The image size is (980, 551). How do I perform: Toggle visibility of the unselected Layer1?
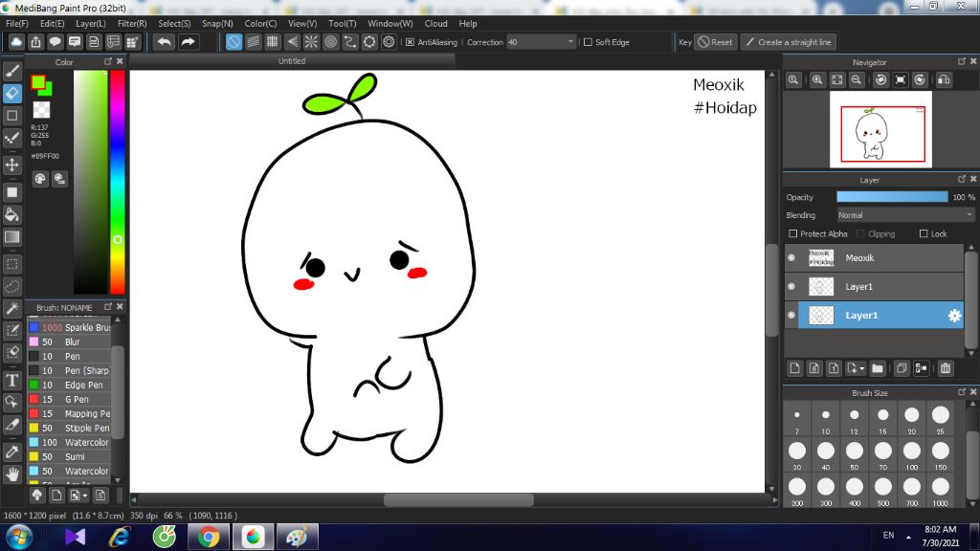point(791,287)
